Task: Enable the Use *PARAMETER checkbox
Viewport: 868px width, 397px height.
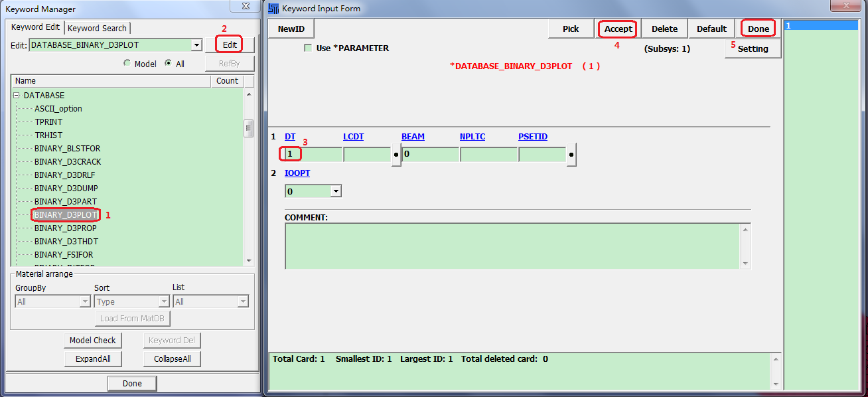Action: (x=308, y=48)
